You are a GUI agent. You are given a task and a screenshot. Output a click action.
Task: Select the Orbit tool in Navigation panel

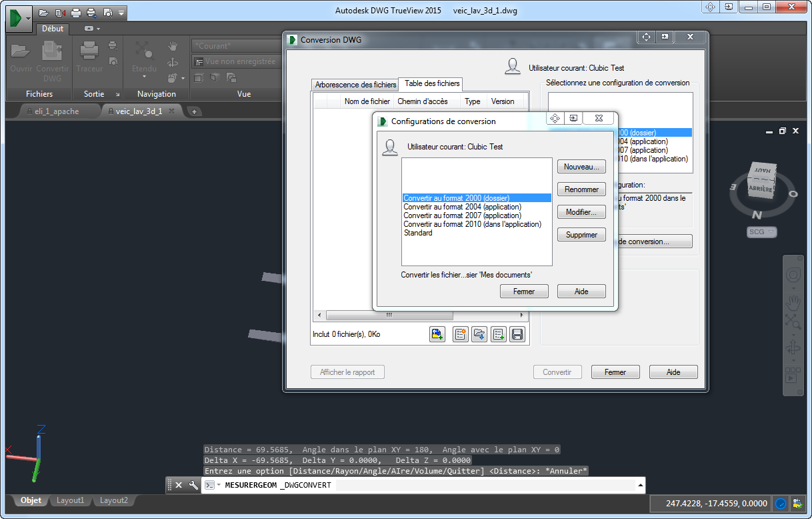tap(173, 62)
